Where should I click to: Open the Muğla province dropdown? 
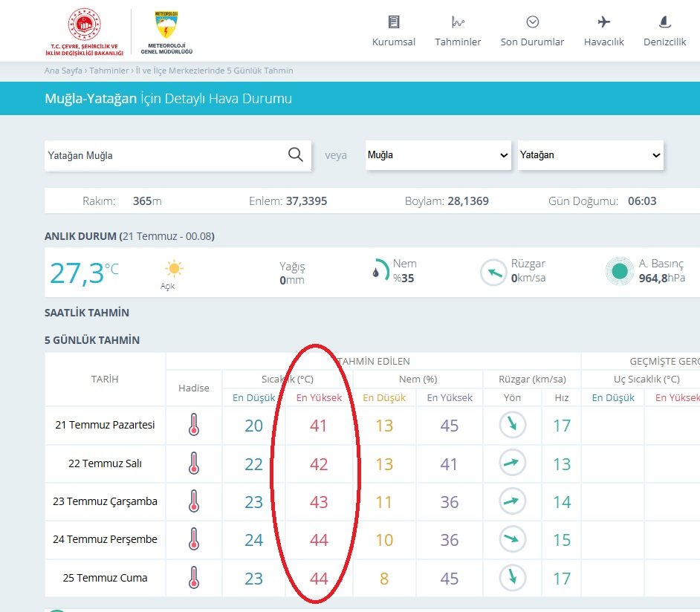(x=438, y=155)
